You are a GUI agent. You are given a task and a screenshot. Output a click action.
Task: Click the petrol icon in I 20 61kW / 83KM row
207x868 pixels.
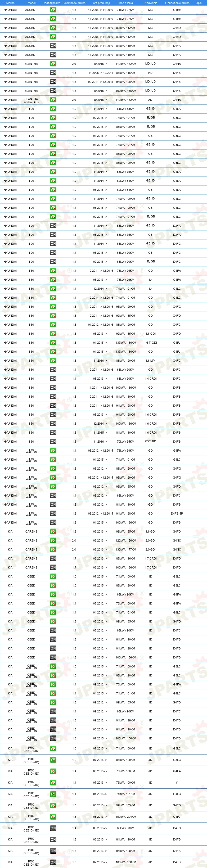coord(53,109)
